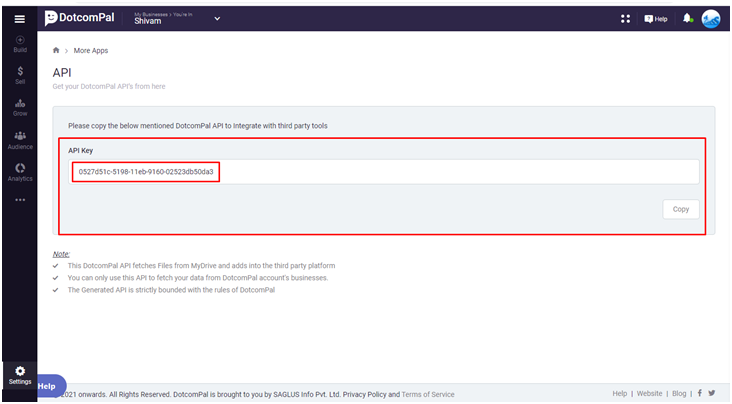The image size is (732, 404).
Task: Click footer Help link
Action: click(x=619, y=394)
